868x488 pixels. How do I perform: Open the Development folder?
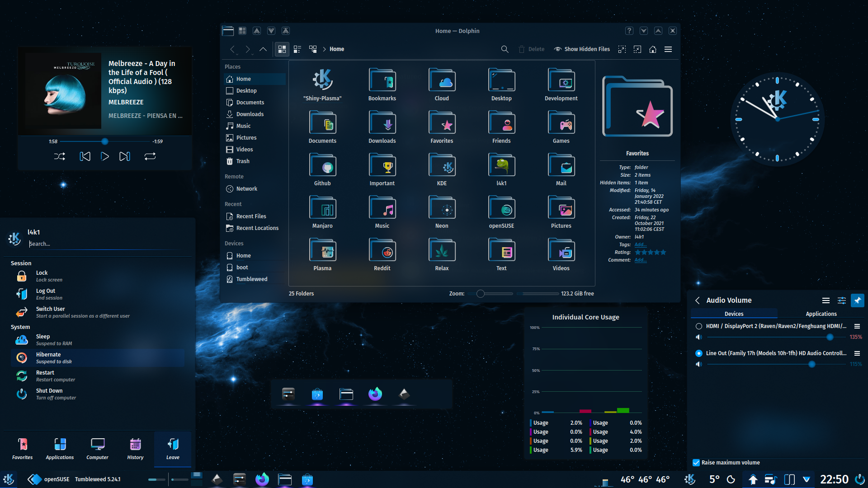coord(561,85)
